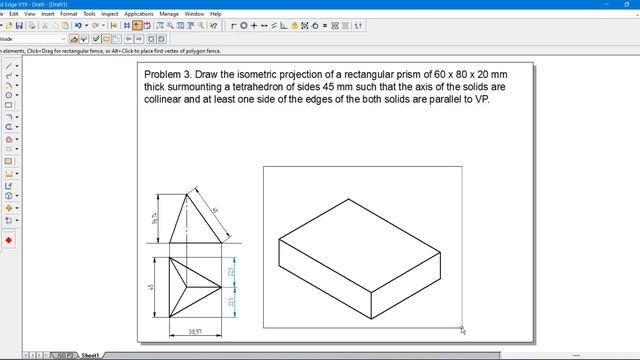The image size is (640, 360).
Task: Click the left arrow button in selection ribbon
Action: [129, 39]
